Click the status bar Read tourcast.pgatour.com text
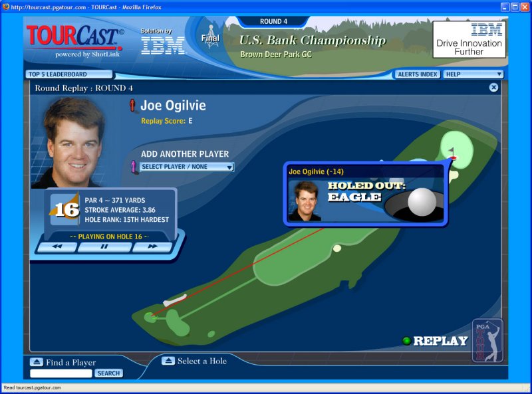Viewport: 532px width, 394px height. [x=32, y=388]
